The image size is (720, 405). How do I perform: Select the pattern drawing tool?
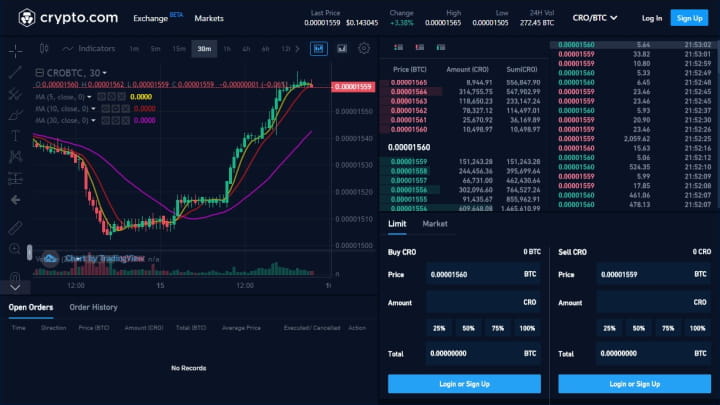coord(15,157)
